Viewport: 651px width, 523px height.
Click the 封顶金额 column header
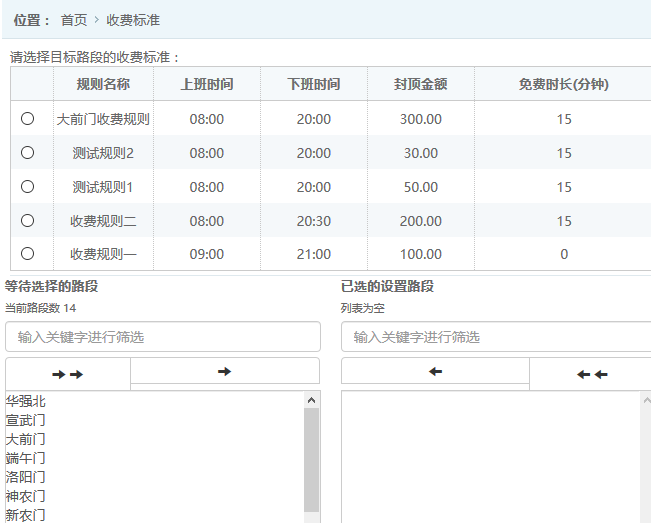(x=420, y=85)
